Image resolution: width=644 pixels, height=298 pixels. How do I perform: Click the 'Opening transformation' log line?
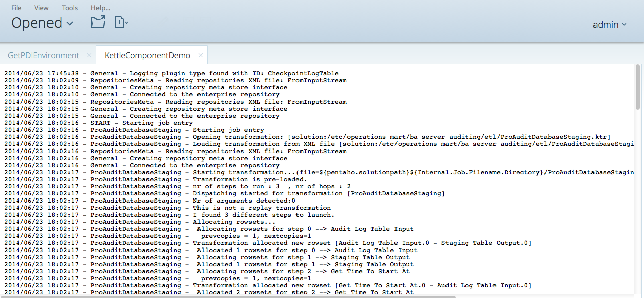pos(307,137)
